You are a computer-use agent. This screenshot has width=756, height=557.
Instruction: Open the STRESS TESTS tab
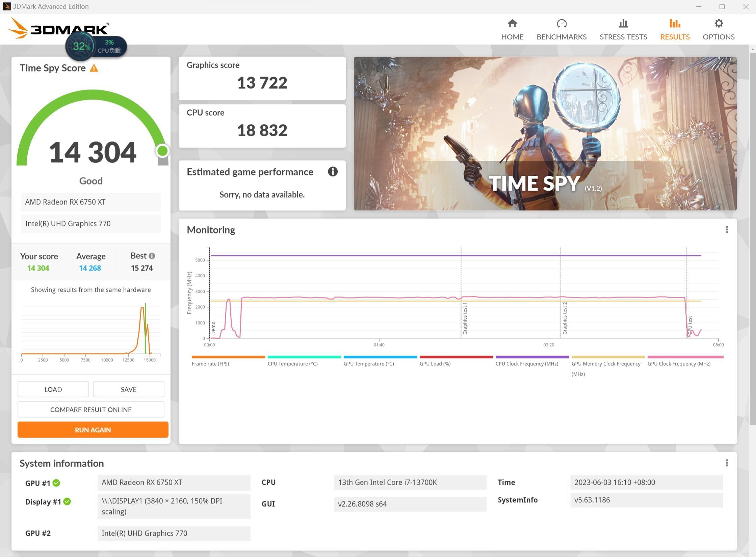click(623, 30)
